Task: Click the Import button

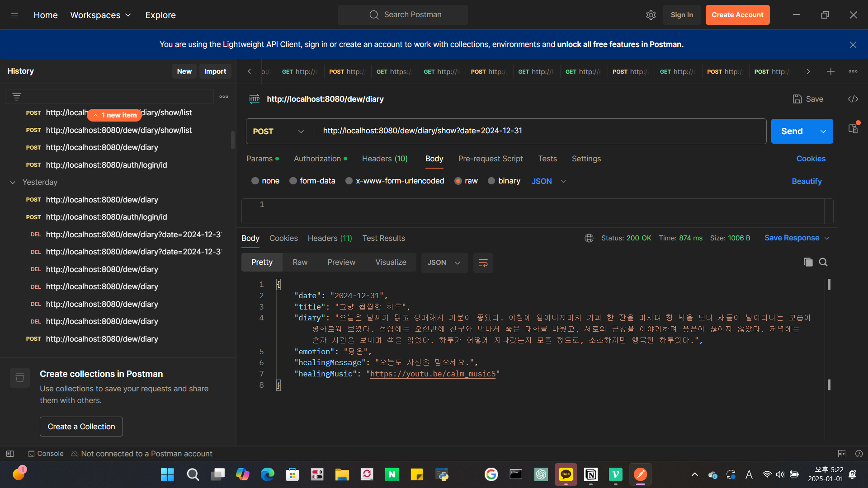Action: pos(215,71)
